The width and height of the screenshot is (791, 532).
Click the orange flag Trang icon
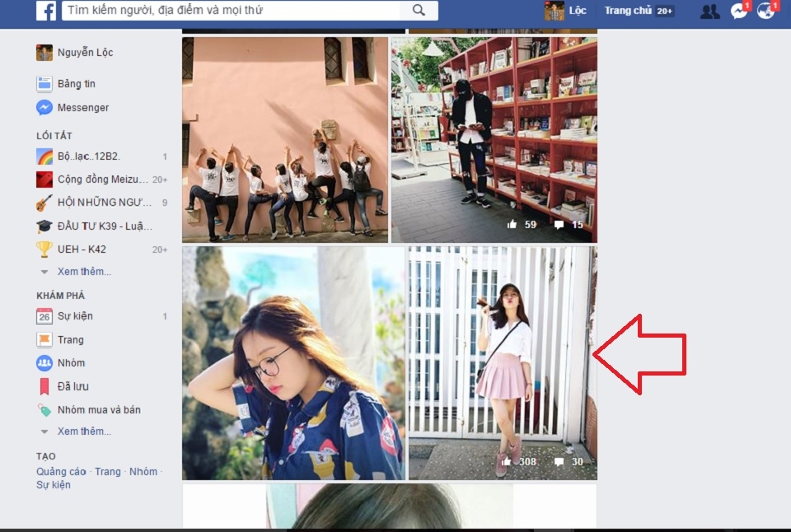click(44, 340)
